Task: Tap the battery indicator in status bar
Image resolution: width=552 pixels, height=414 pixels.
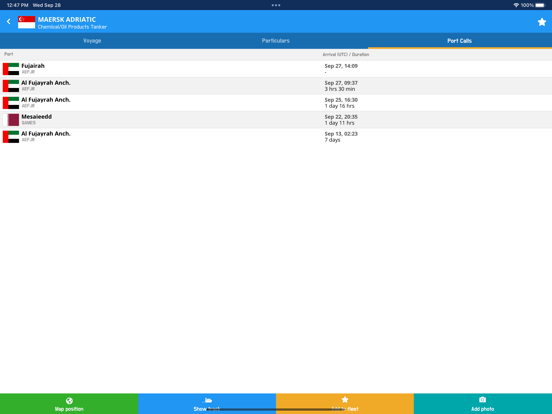Action: point(540,5)
